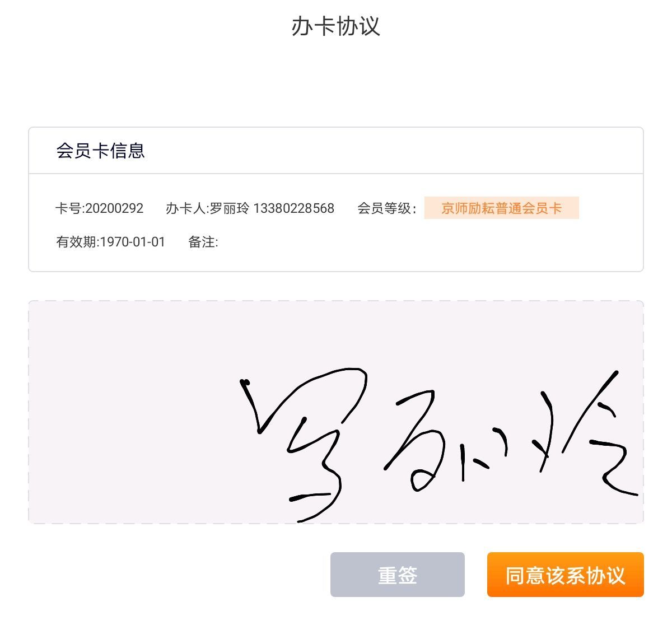Click the 办卡人 label text
This screenshot has height=625, width=672.
pos(187,208)
